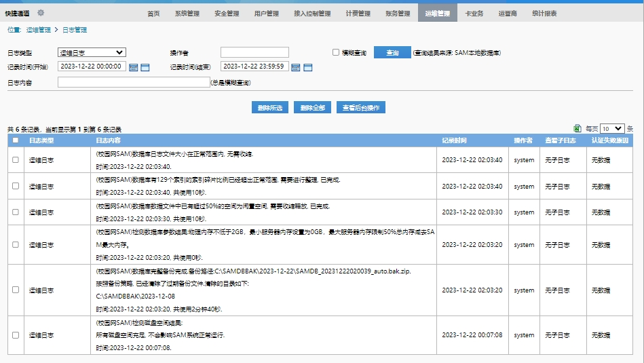
Task: Follow the 运维管理 breadcrumb link
Action: [x=38, y=30]
